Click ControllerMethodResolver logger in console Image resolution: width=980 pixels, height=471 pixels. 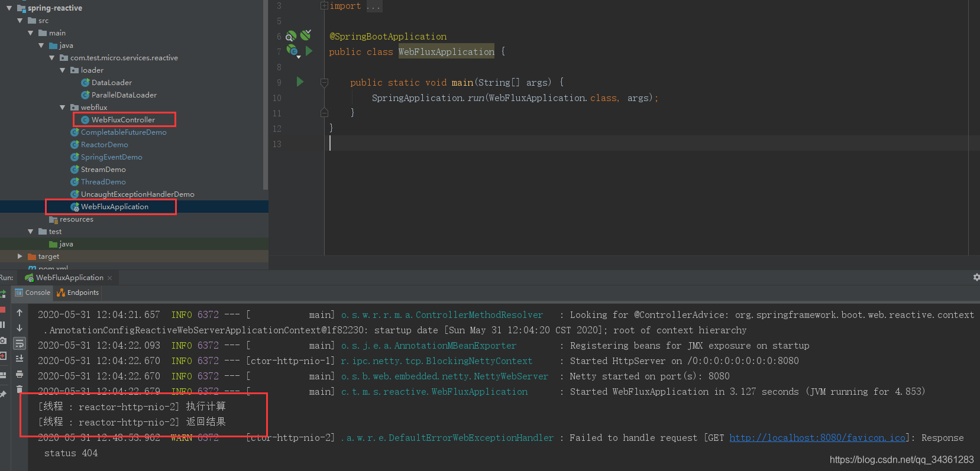click(442, 315)
